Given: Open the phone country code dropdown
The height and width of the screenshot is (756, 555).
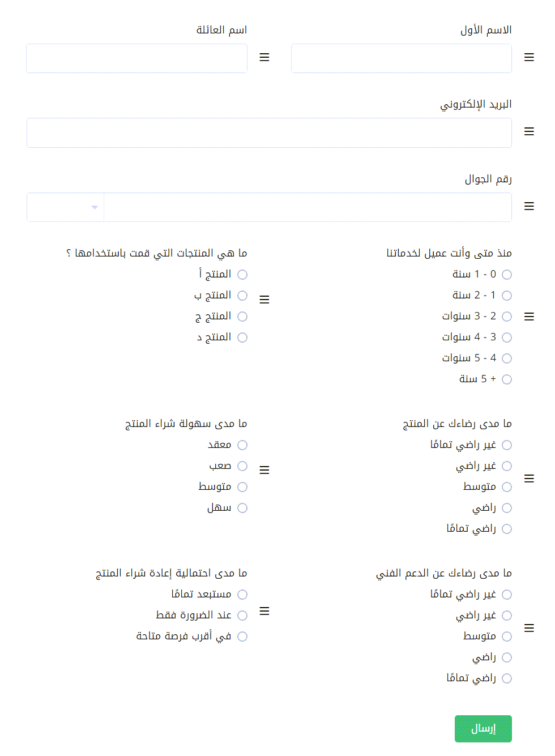Looking at the screenshot, I should point(66,207).
